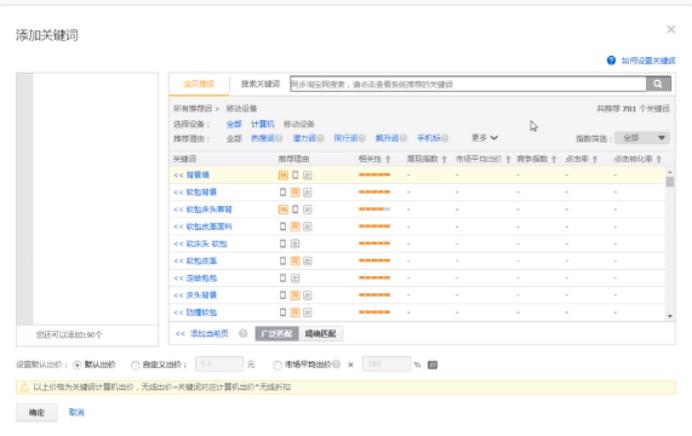The image size is (692, 436).
Task: Click chart icon in 软床头 软包 row
Action: [x=295, y=244]
